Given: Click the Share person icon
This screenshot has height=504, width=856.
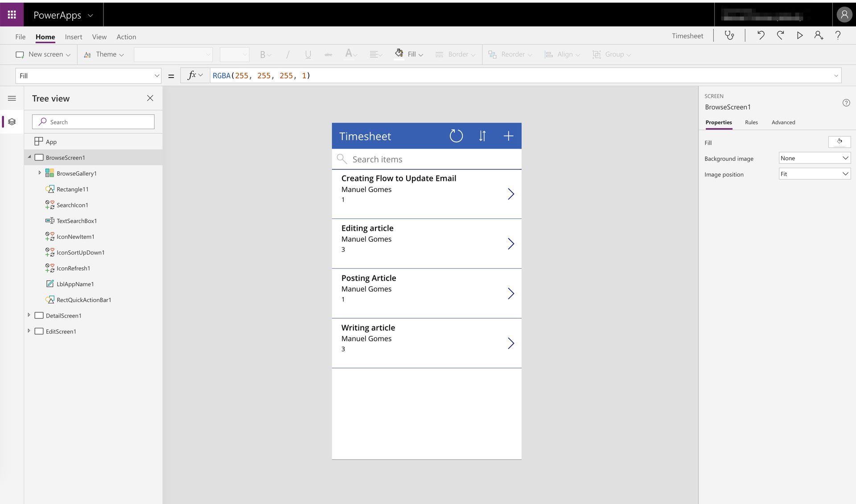Looking at the screenshot, I should point(819,35).
